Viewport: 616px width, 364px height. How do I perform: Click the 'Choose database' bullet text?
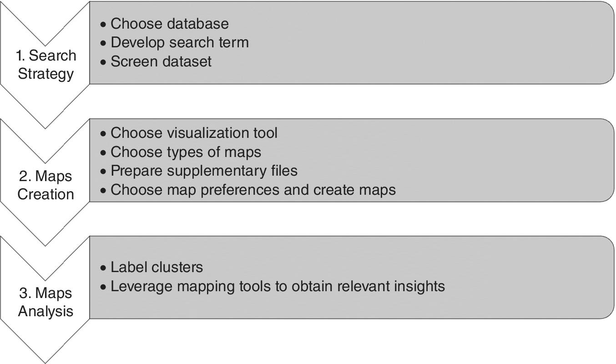[170, 23]
